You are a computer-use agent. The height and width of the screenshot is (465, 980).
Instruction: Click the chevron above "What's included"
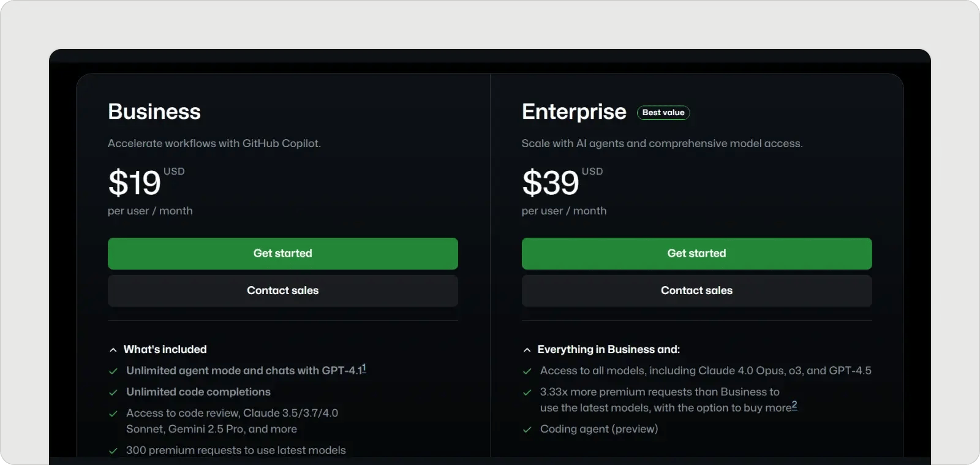(113, 349)
